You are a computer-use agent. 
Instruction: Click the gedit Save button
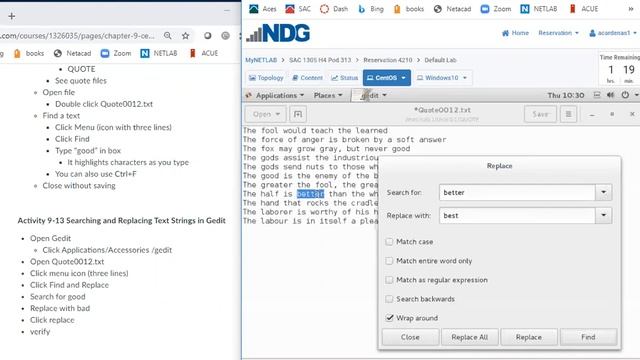coord(540,114)
